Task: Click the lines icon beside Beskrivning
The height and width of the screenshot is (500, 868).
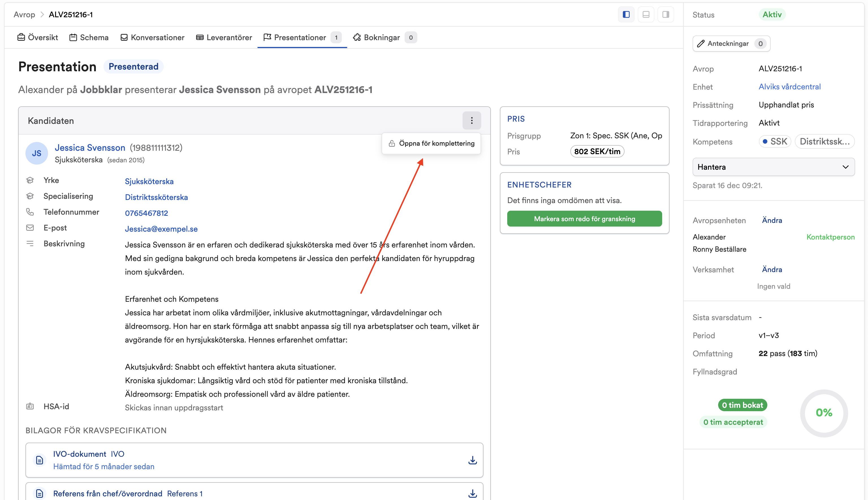Action: tap(30, 243)
